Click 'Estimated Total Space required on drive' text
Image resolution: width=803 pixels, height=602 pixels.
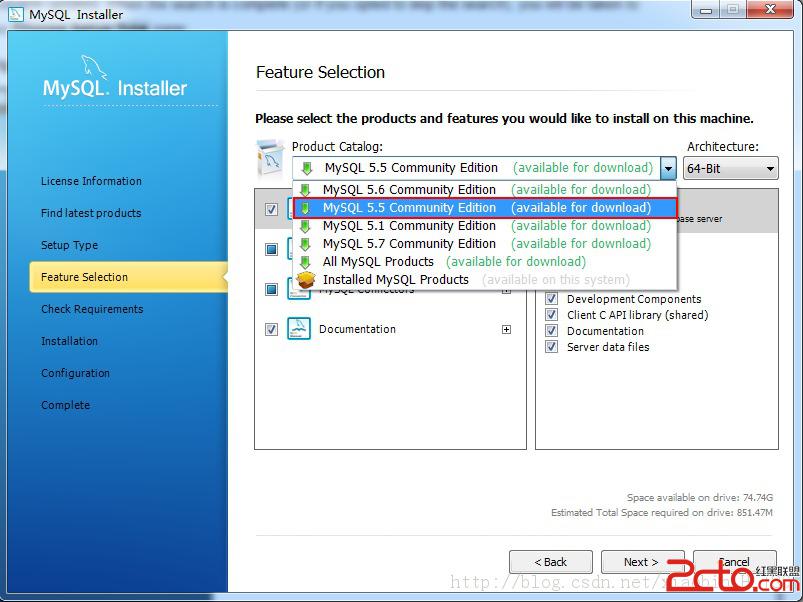(x=662, y=512)
